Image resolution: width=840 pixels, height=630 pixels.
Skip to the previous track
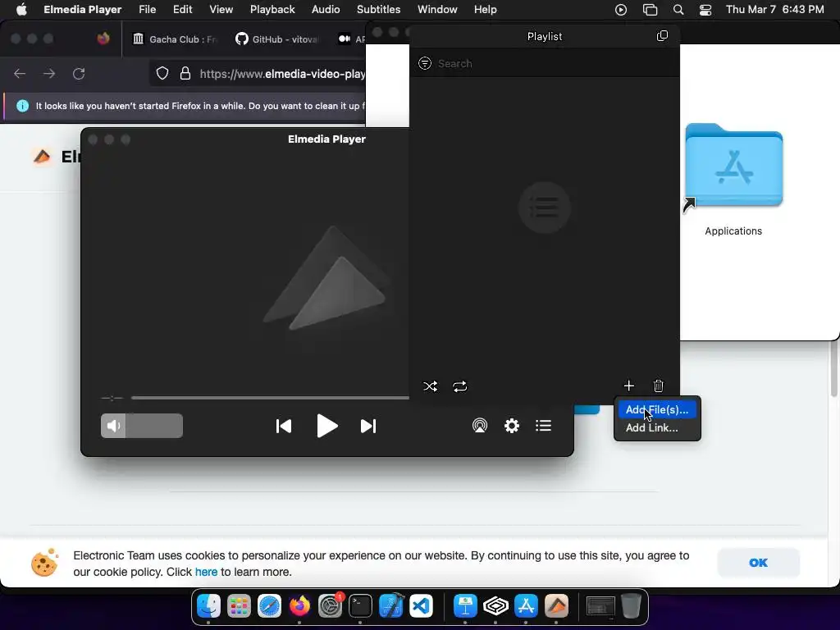point(283,426)
